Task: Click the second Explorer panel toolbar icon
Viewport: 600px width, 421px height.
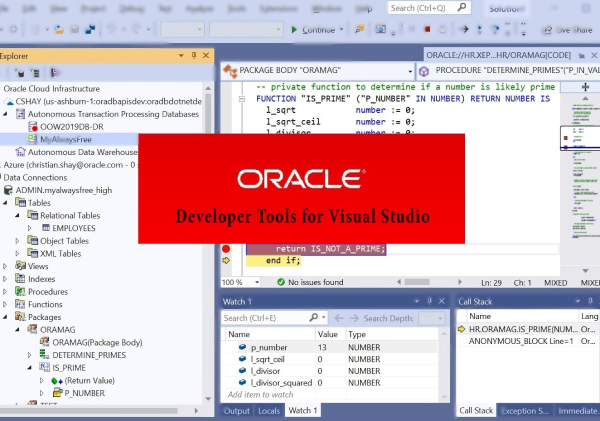Action: 35,72
